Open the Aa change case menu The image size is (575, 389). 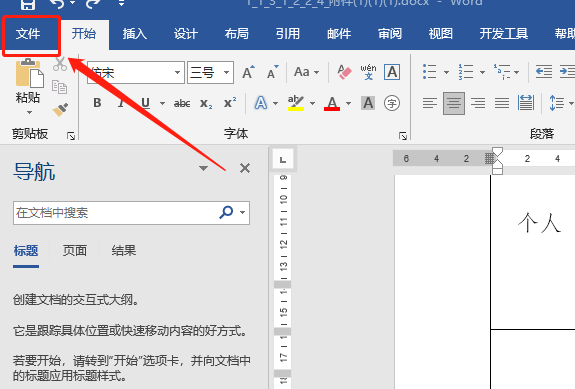tap(306, 72)
